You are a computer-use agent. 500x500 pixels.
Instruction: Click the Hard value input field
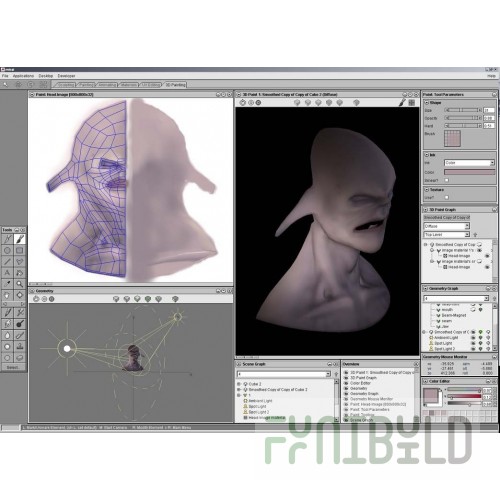click(x=489, y=126)
